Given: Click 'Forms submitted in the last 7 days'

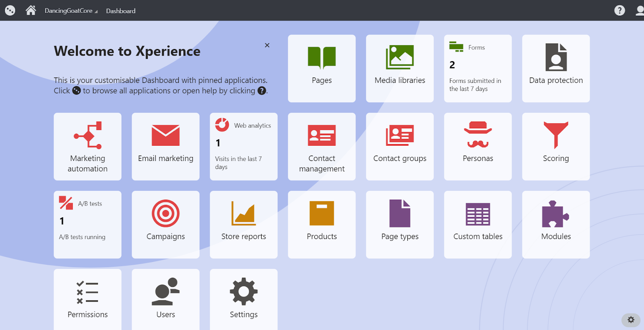Looking at the screenshot, I should coord(475,85).
